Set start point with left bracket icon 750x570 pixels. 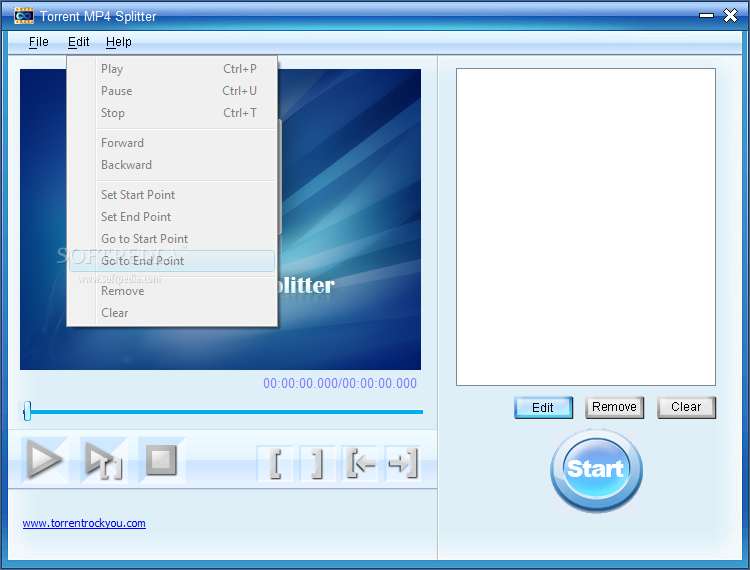pyautogui.click(x=275, y=463)
